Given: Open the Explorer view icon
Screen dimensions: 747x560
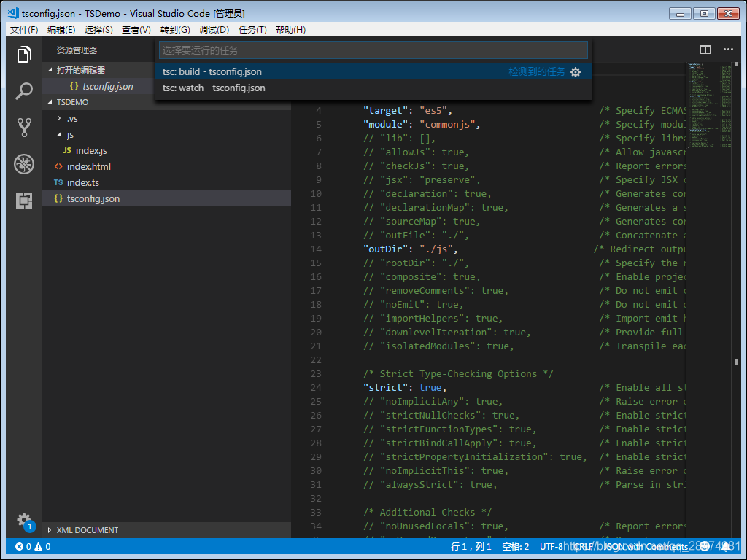Looking at the screenshot, I should tap(24, 54).
